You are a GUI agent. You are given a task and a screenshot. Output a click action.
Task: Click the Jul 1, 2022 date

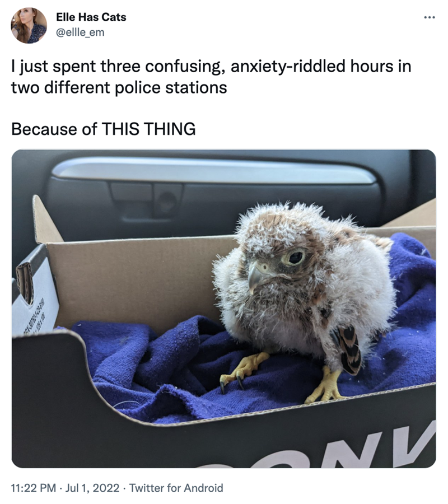[x=92, y=488]
